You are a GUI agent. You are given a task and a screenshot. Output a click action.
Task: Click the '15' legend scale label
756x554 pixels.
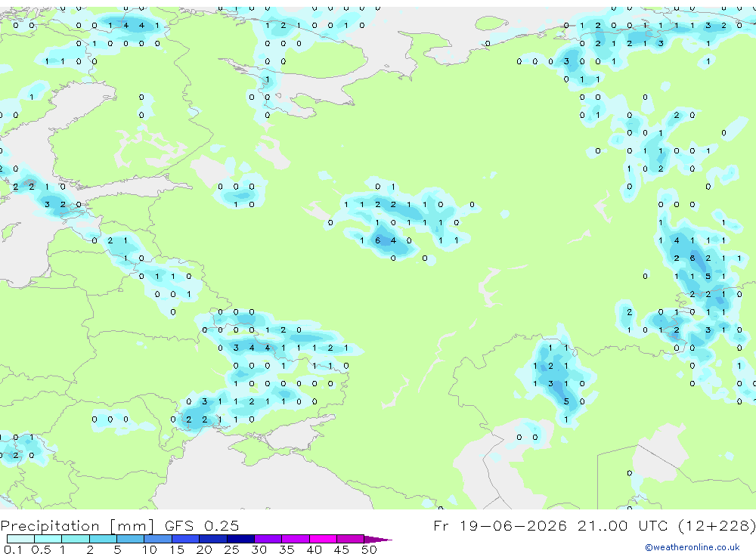pos(176,549)
